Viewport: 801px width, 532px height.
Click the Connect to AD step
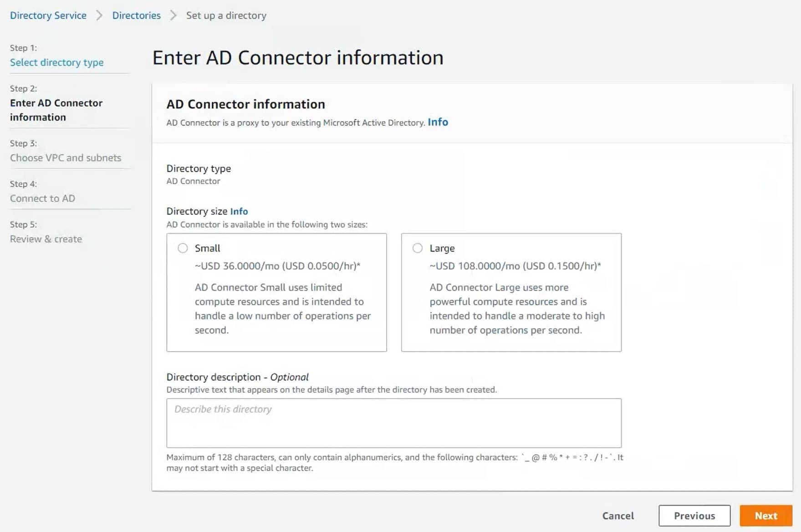pyautogui.click(x=42, y=198)
